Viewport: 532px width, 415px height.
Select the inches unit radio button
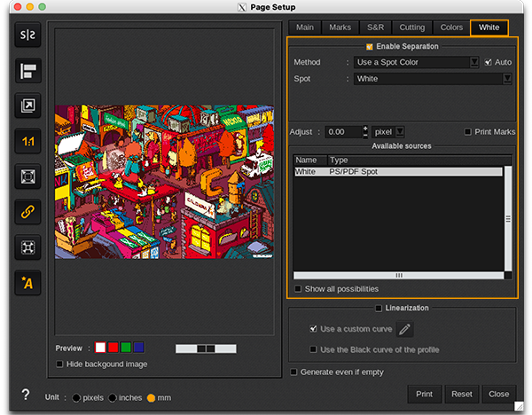(x=113, y=397)
